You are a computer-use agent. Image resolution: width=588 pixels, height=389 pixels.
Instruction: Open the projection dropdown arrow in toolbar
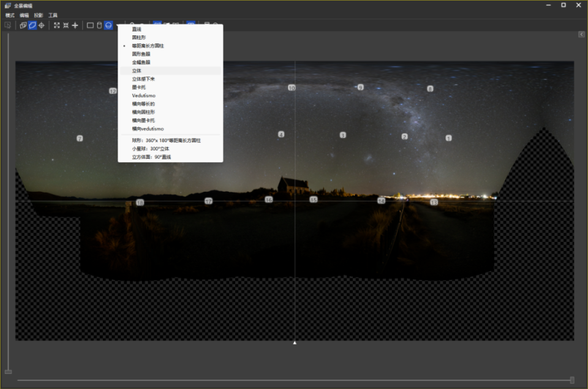pyautogui.click(x=118, y=26)
